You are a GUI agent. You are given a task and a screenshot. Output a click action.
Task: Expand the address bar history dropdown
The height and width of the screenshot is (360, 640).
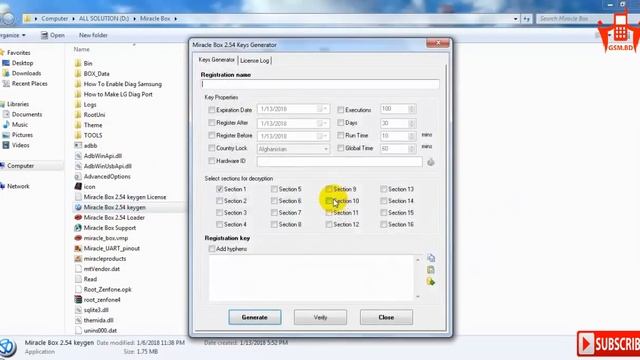coord(516,19)
